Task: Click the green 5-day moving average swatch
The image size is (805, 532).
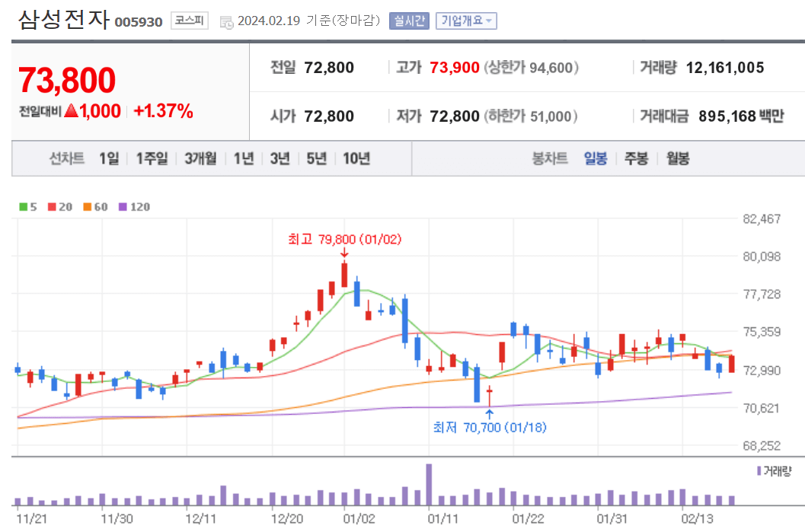Action: tap(23, 207)
